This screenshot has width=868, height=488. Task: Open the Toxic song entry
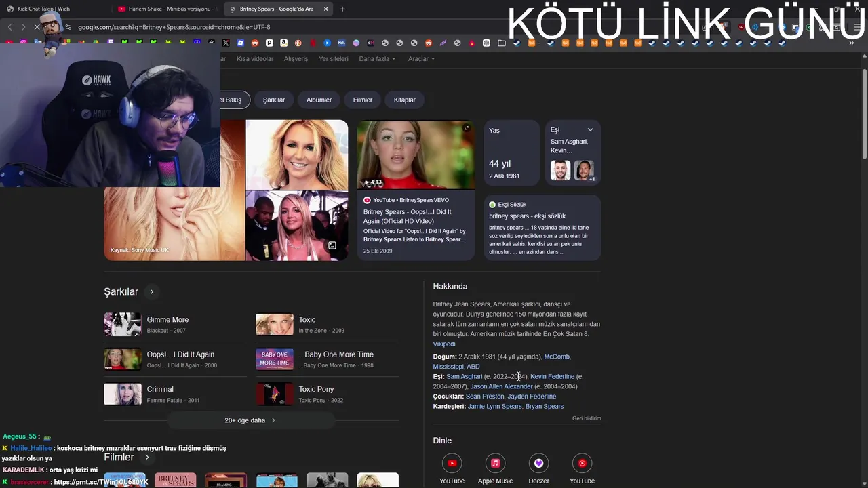(327, 325)
